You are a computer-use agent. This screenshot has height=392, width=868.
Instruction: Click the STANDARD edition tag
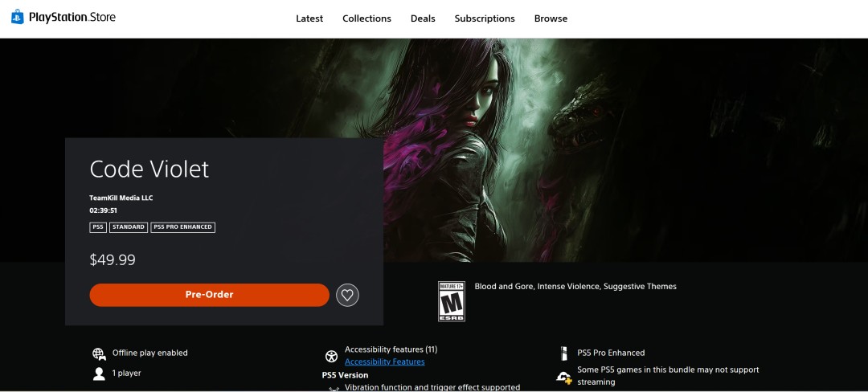point(129,227)
